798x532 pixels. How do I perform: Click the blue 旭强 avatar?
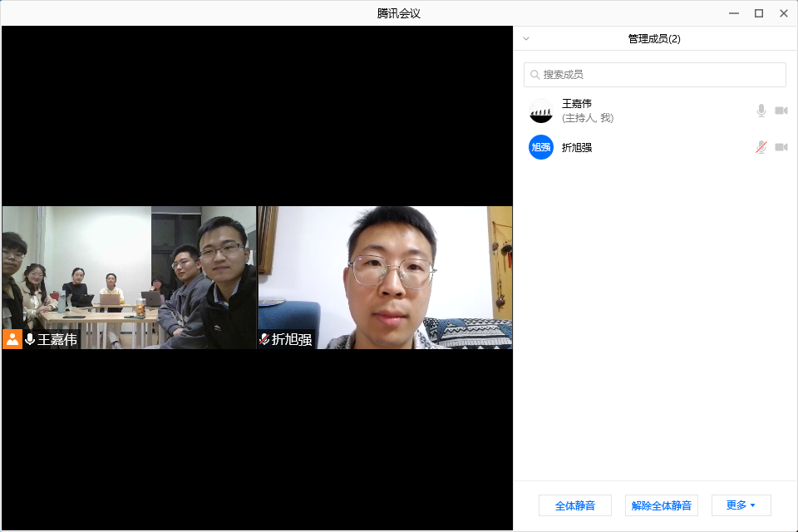tap(541, 147)
